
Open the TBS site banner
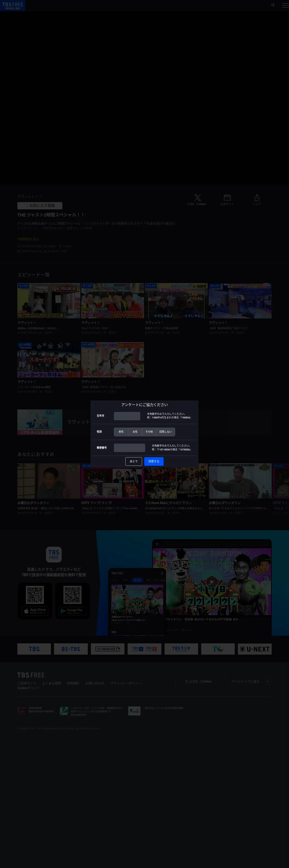coord(34,649)
